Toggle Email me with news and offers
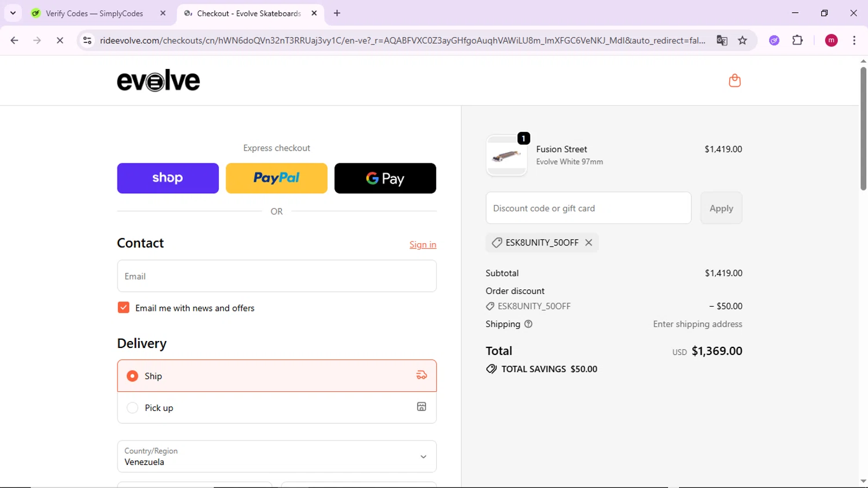Image resolution: width=868 pixels, height=488 pixels. 123,307
